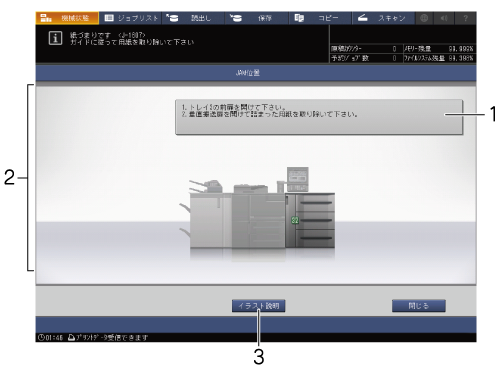Image resolution: width=500 pixels, height=369 pixels.
Task: Tap the green jam location marker 32
Action: coord(295,220)
